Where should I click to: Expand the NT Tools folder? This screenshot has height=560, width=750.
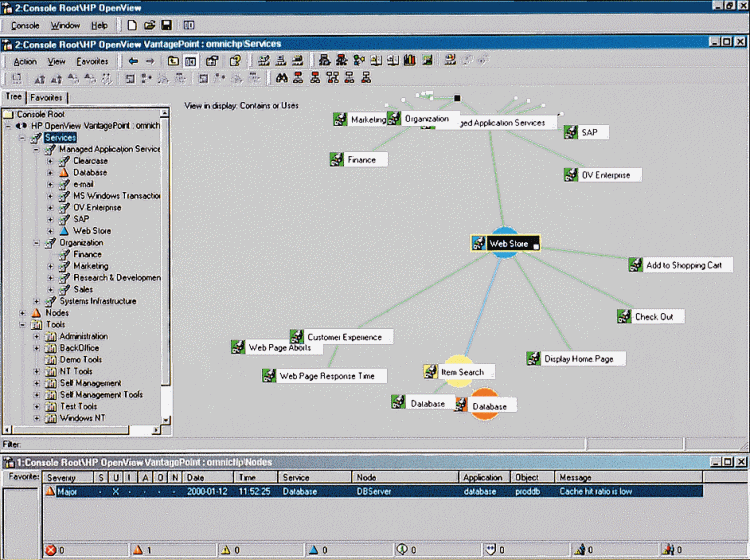tap(36, 372)
